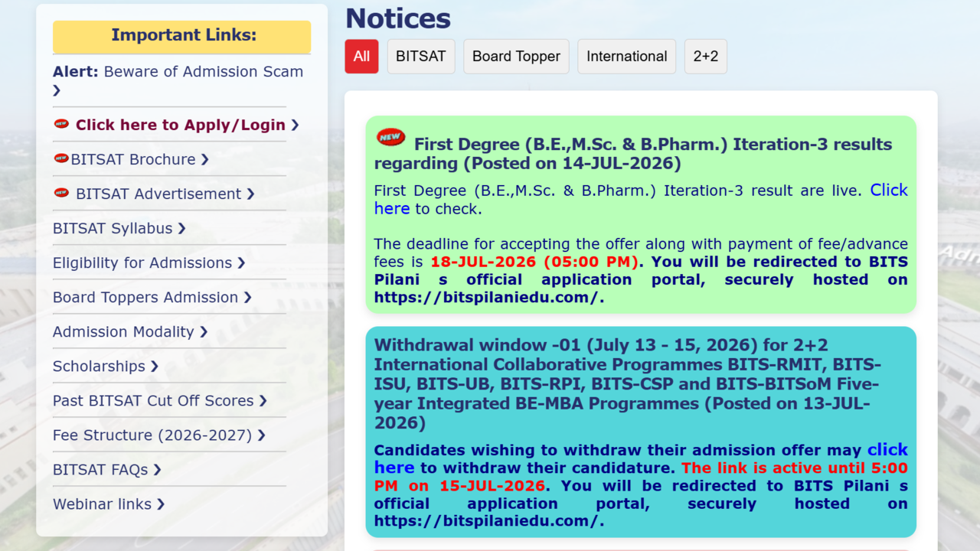Screen dimensions: 980x551
Task: Select the International notices tab
Action: [x=626, y=57]
